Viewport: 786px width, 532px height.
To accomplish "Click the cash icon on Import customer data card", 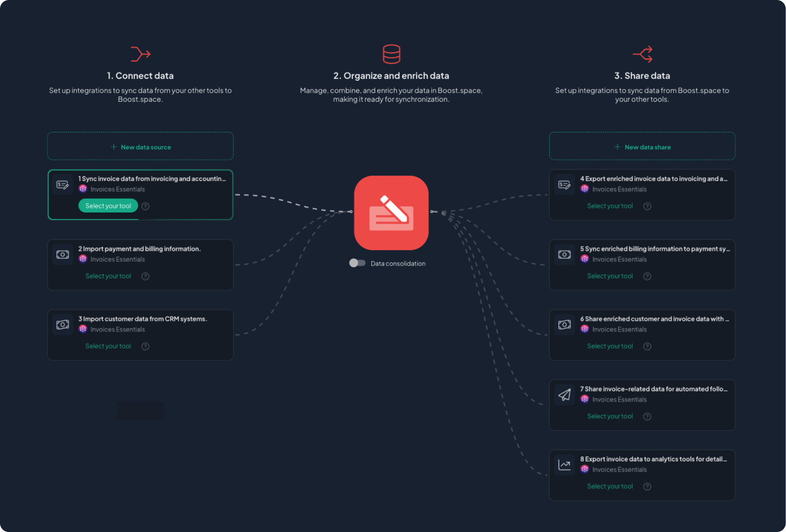I will [x=63, y=325].
